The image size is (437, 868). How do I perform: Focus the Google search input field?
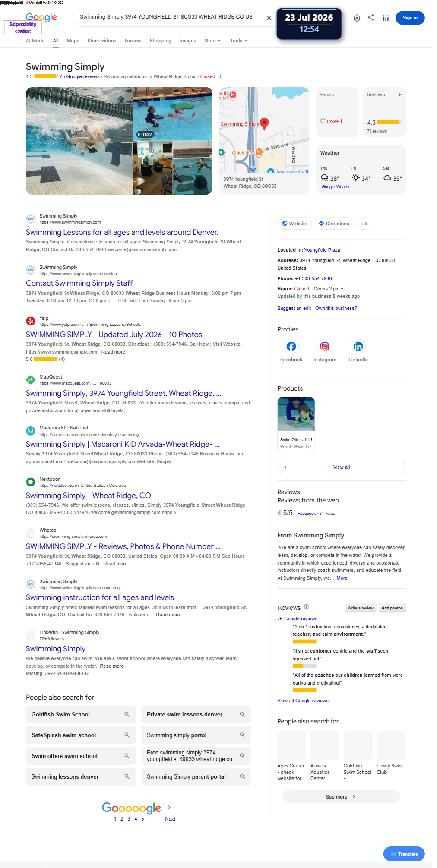click(166, 17)
